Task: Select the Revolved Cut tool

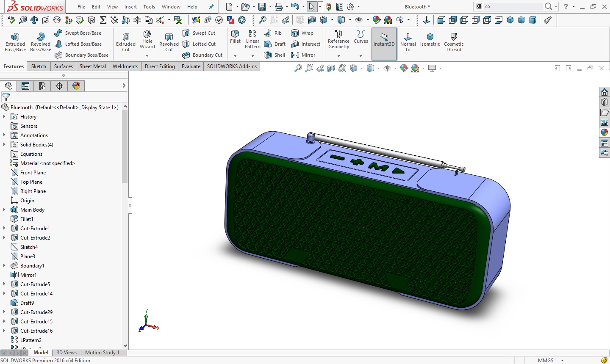Action: click(169, 42)
